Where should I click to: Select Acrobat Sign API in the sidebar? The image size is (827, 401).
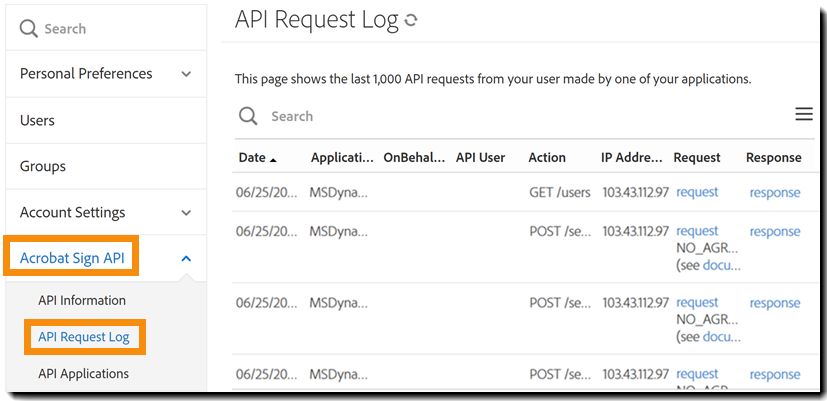[72, 259]
